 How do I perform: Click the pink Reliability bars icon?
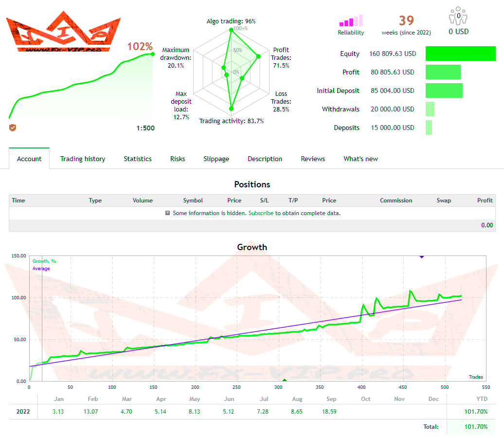pyautogui.click(x=351, y=21)
